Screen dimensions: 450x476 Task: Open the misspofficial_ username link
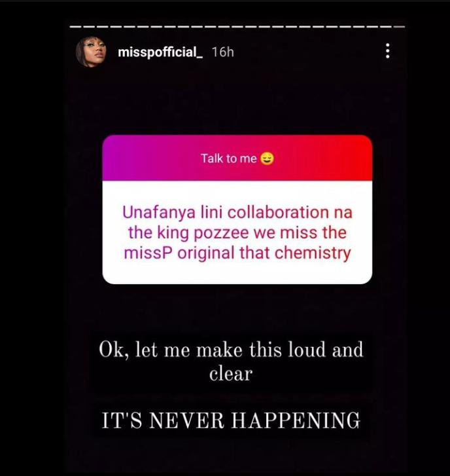(160, 52)
